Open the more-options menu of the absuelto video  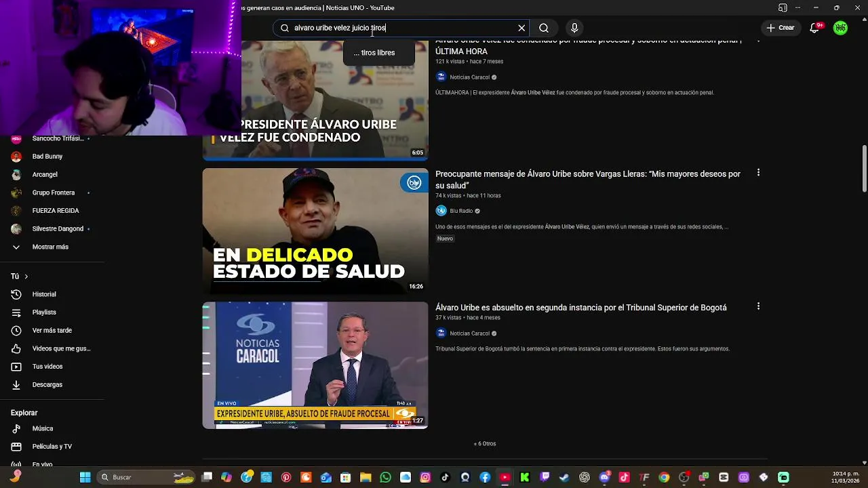758,306
